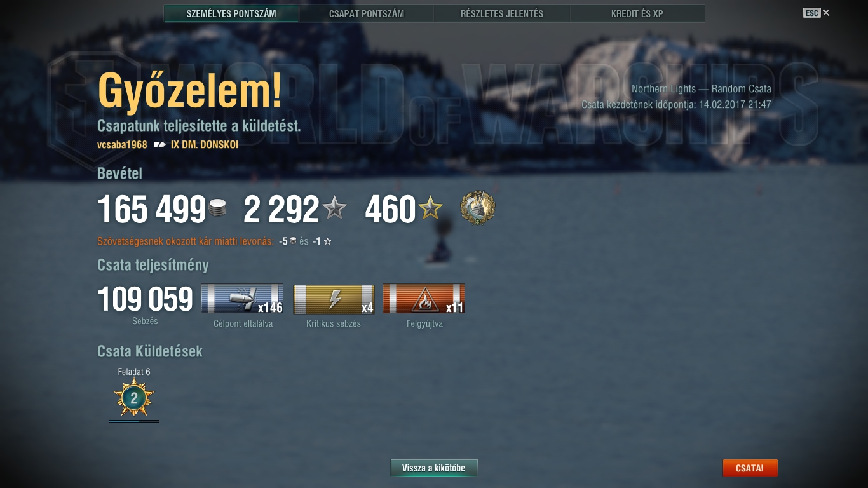Viewport: 868px width, 488px height.
Task: Start a new battle with the CSATA! button
Action: coord(750,468)
